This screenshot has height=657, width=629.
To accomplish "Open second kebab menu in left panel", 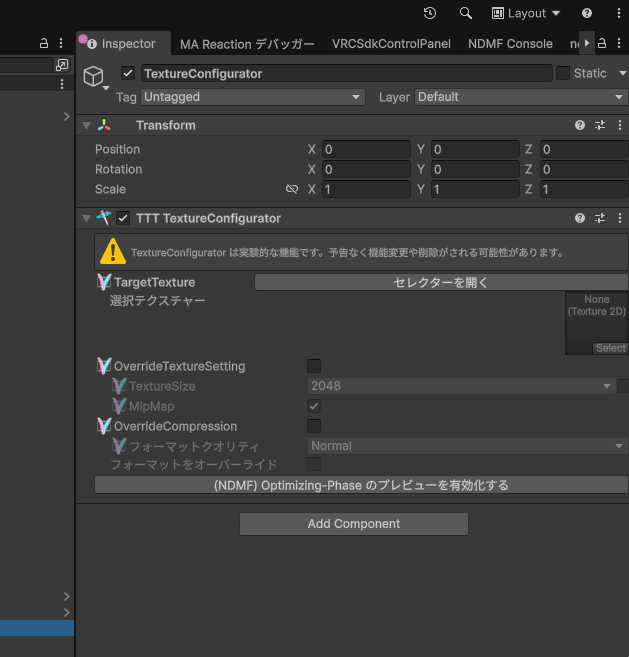I will click(x=62, y=84).
